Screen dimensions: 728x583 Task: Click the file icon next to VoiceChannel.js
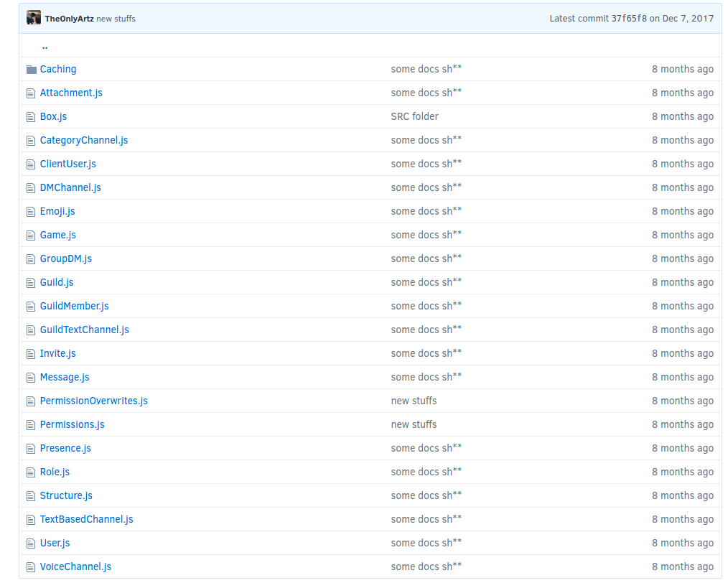[x=31, y=566]
